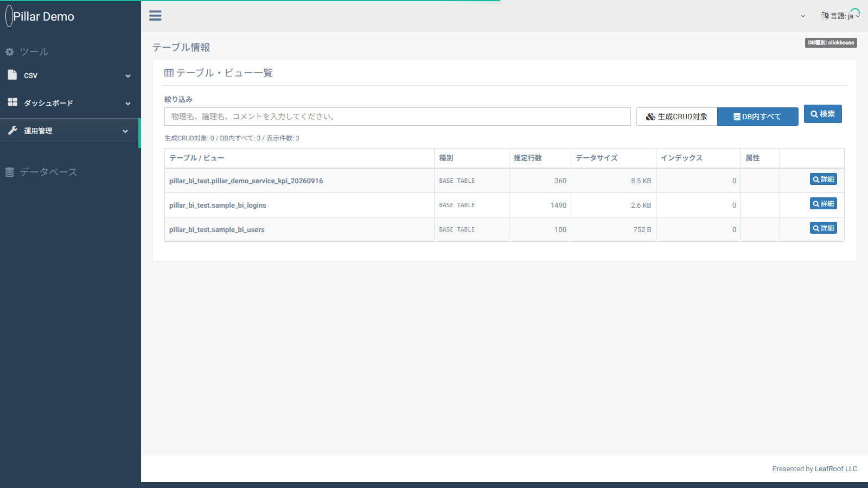Image resolution: width=868 pixels, height=488 pixels.
Task: Open 詳細 for sample_bi_users table
Action: tap(824, 228)
